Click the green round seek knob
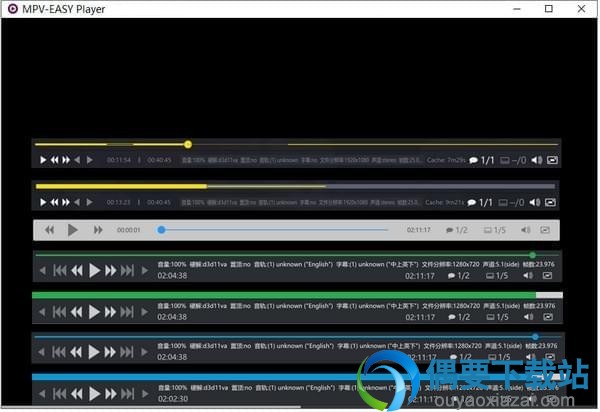 tap(532, 255)
